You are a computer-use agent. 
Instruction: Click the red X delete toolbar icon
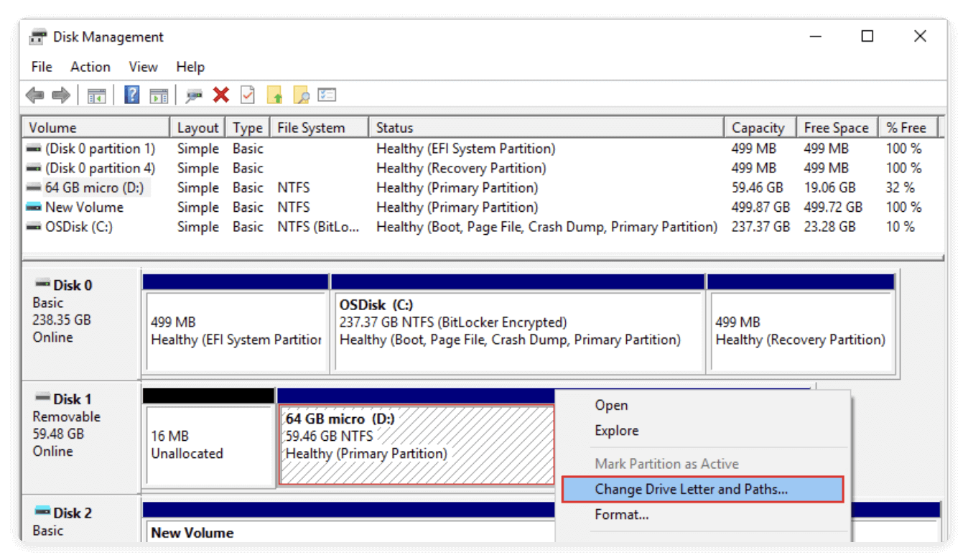[220, 94]
